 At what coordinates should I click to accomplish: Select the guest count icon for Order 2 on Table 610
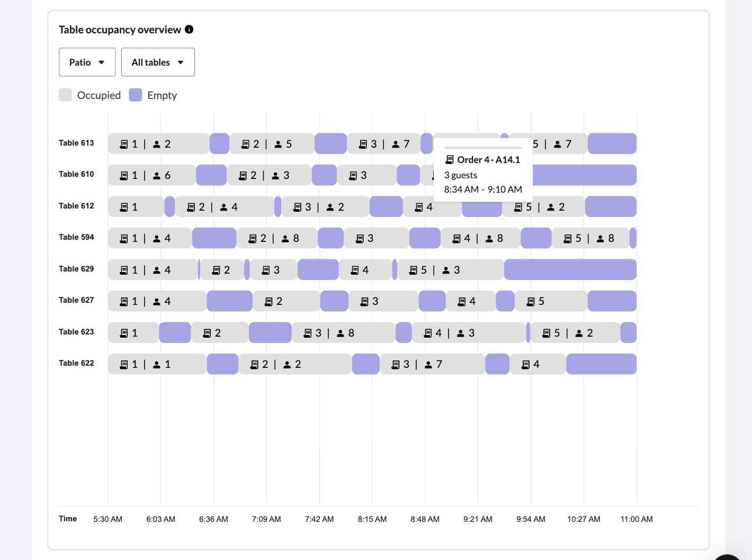(x=276, y=175)
